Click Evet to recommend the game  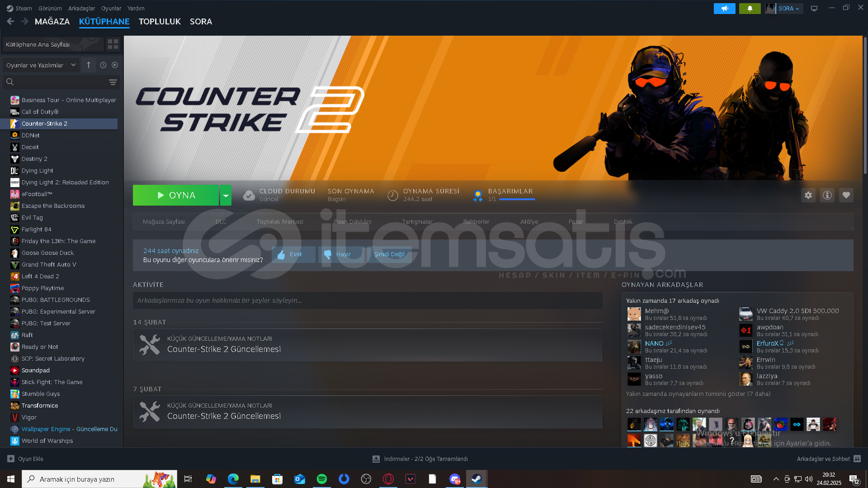point(290,254)
